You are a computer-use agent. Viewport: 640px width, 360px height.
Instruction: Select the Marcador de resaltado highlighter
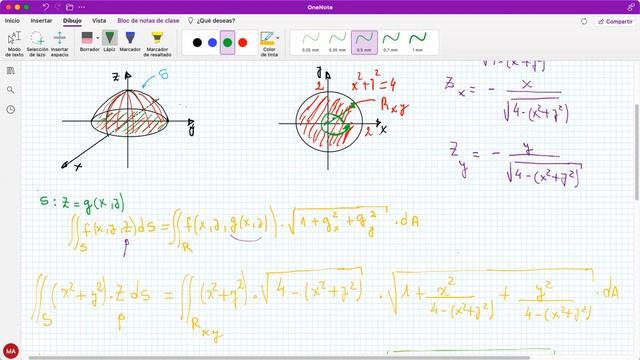157,43
